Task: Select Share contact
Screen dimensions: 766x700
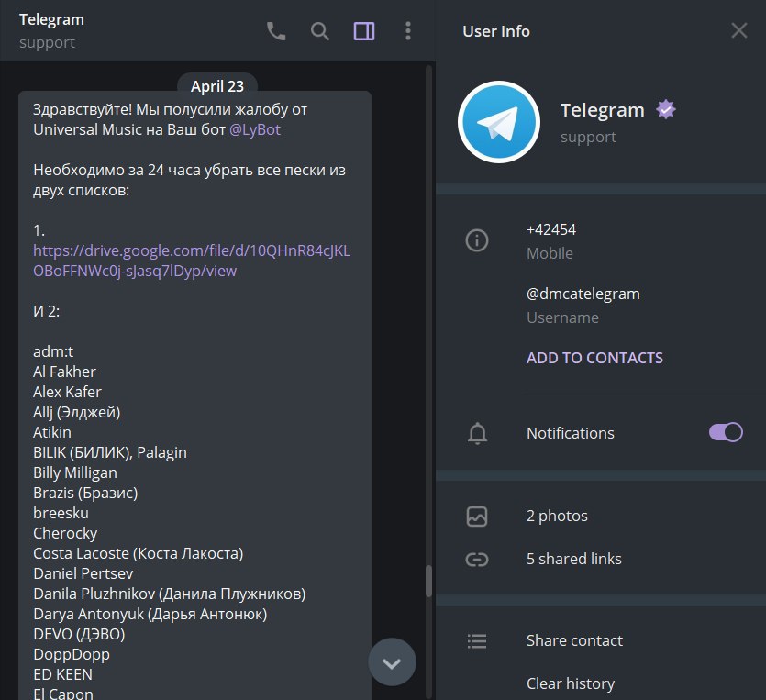Action: (x=574, y=640)
